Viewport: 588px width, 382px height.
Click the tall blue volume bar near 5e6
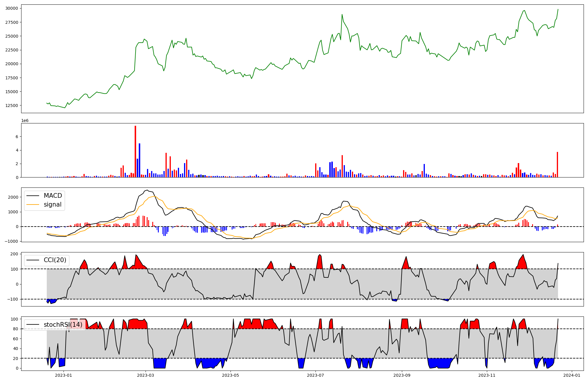(139, 160)
